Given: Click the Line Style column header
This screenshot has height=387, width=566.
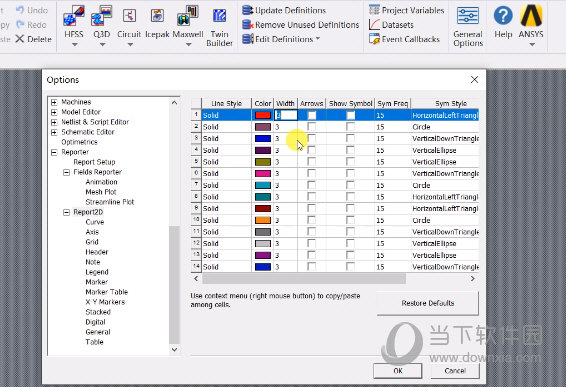Looking at the screenshot, I should click(226, 103).
